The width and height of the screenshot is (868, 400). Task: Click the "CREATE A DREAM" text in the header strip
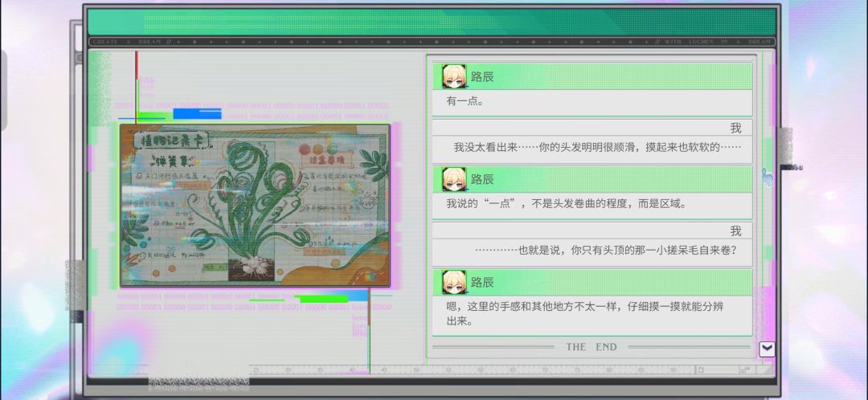pos(129,42)
